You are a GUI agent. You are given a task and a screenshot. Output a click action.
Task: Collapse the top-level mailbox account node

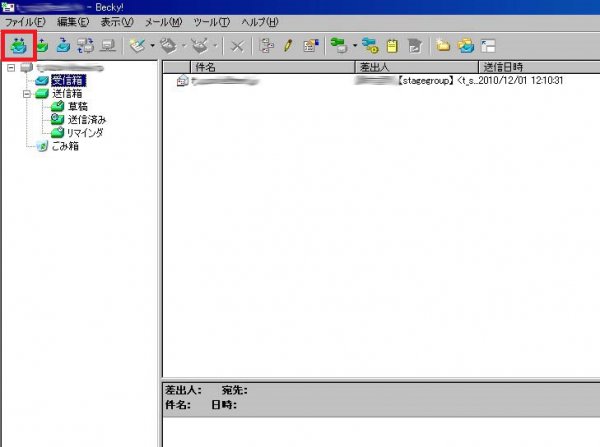11,68
